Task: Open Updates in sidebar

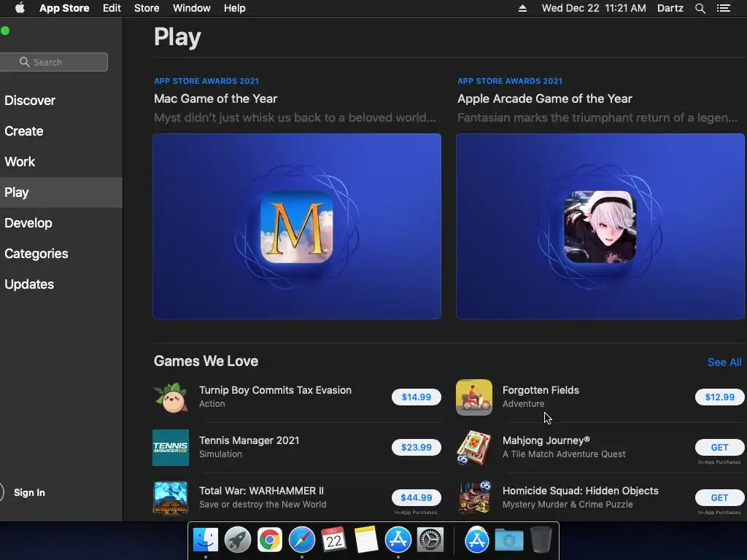Action: [61, 284]
